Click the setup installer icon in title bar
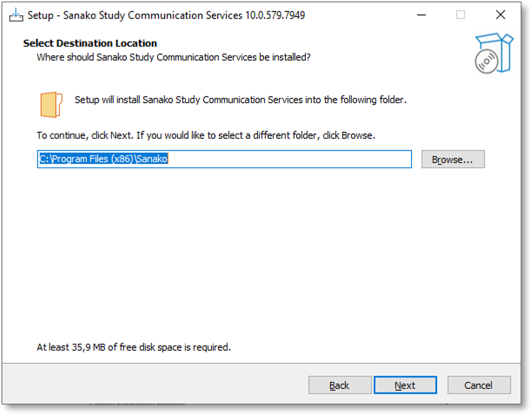The height and width of the screenshot is (415, 532). click(x=17, y=15)
